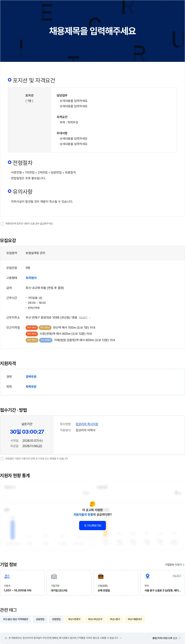The image size is (185, 644).
Task: Click the 시작일 date 2026.10.07(수)
Action: 33,441
